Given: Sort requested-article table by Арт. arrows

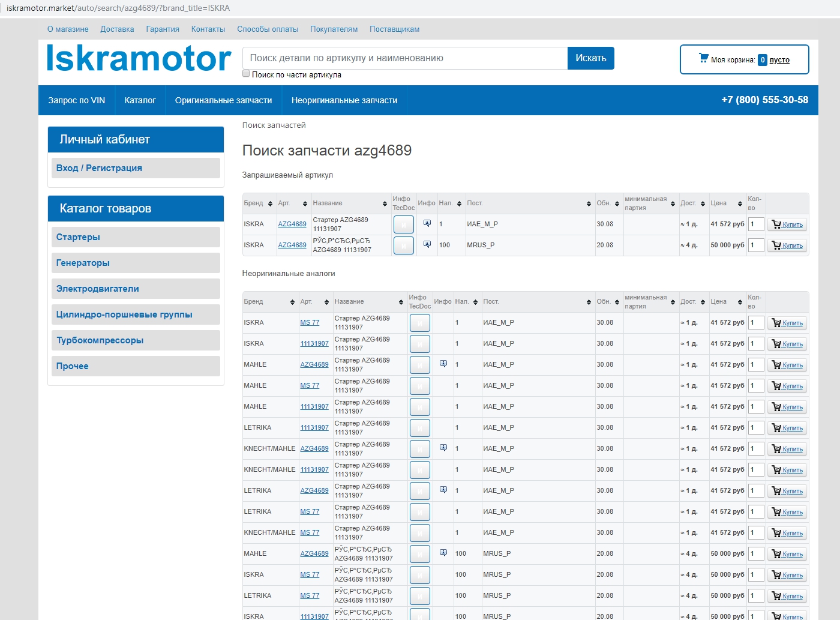Looking at the screenshot, I should tap(305, 204).
